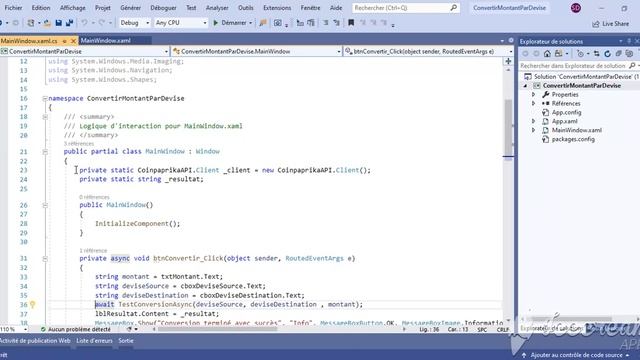Click the settings gear right of document tabs
Screen dimensions: 640x360
(511, 40)
